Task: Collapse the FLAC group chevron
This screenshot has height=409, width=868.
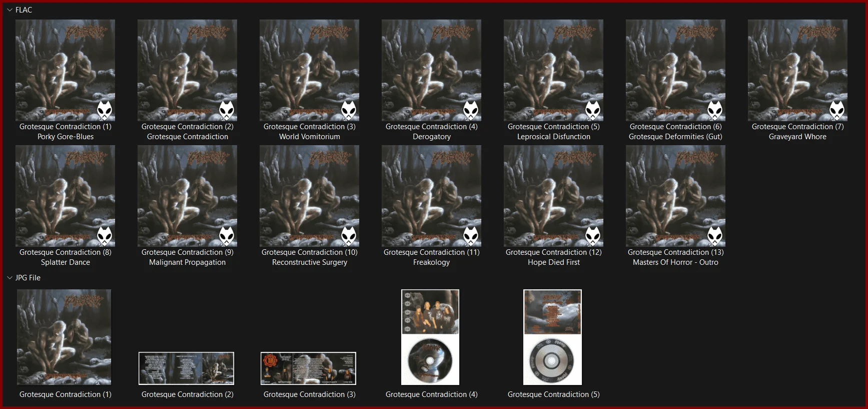Action: click(10, 10)
